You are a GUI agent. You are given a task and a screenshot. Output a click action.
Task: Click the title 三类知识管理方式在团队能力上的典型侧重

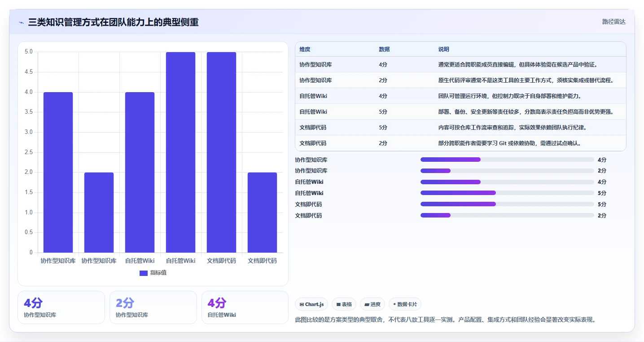[x=113, y=22]
